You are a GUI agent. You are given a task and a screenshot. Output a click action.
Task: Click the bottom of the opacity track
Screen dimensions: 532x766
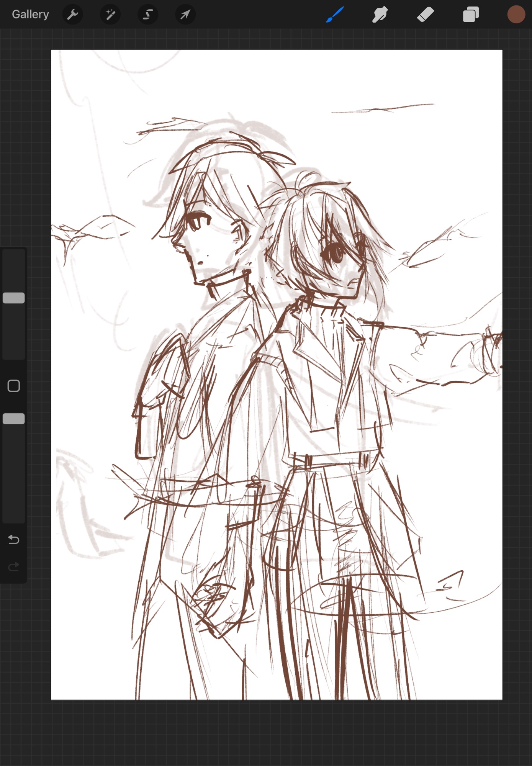14,517
